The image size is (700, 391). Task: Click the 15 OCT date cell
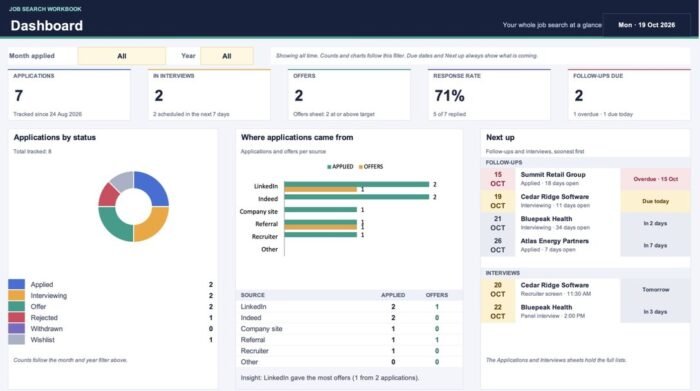[498, 179]
